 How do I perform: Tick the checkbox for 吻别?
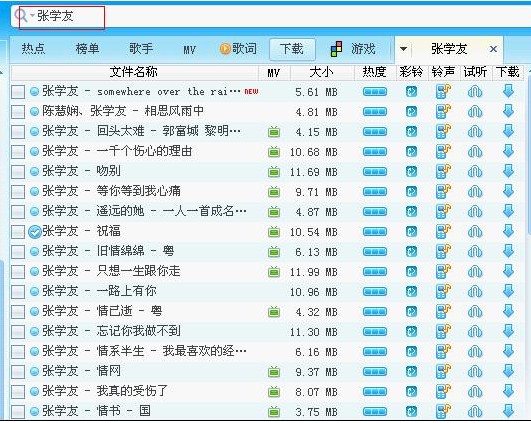[x=18, y=172]
